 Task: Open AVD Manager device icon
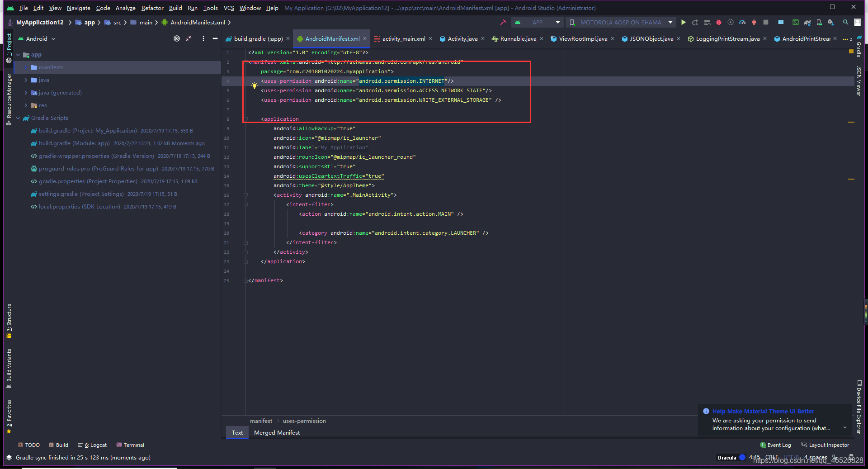point(819,22)
